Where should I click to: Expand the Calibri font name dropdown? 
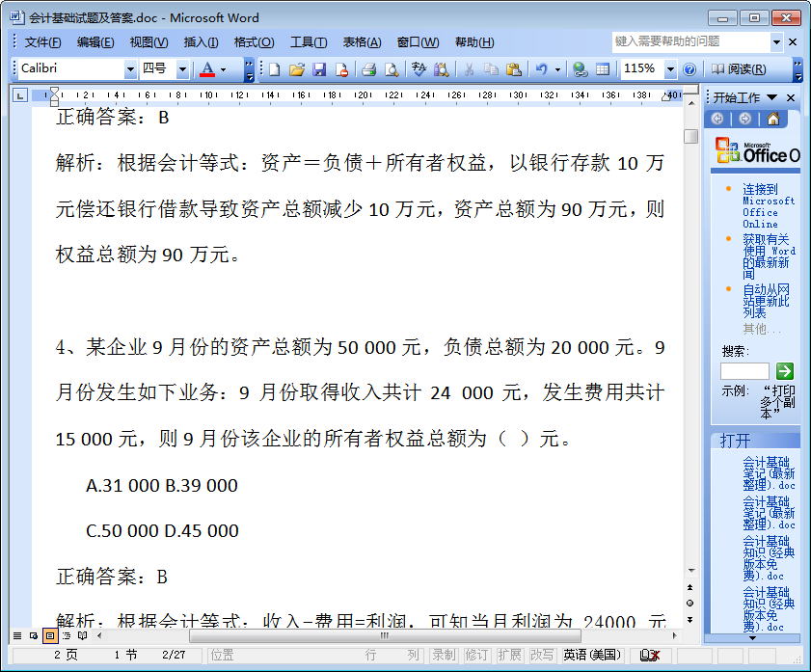[130, 69]
